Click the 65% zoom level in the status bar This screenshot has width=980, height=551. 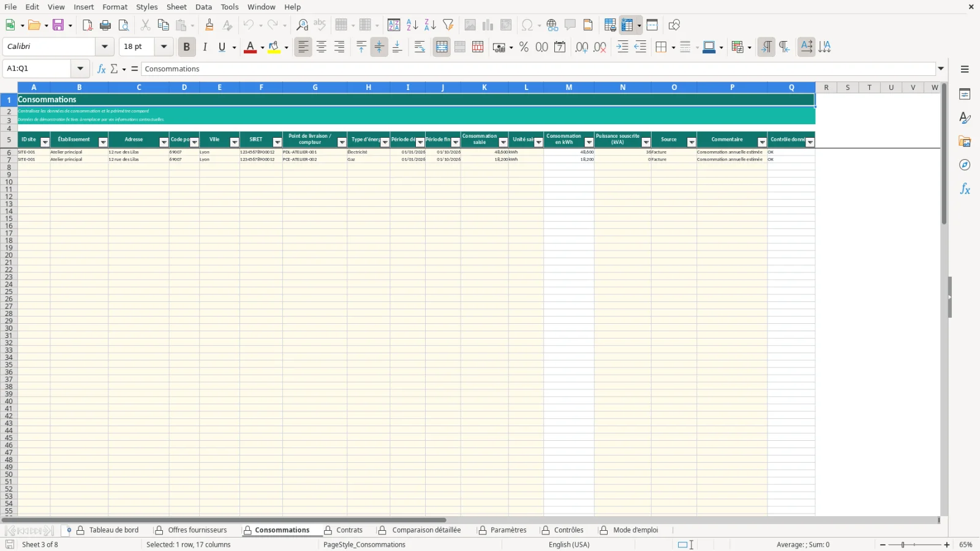pyautogui.click(x=966, y=545)
